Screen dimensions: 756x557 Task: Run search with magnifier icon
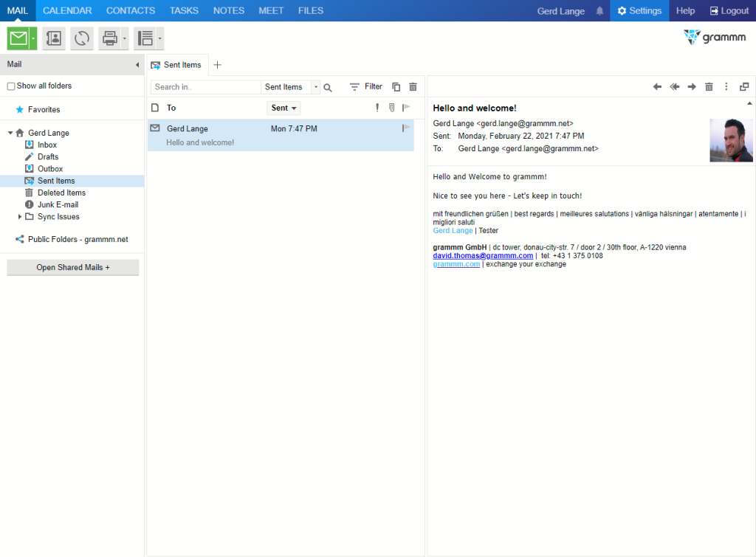328,88
